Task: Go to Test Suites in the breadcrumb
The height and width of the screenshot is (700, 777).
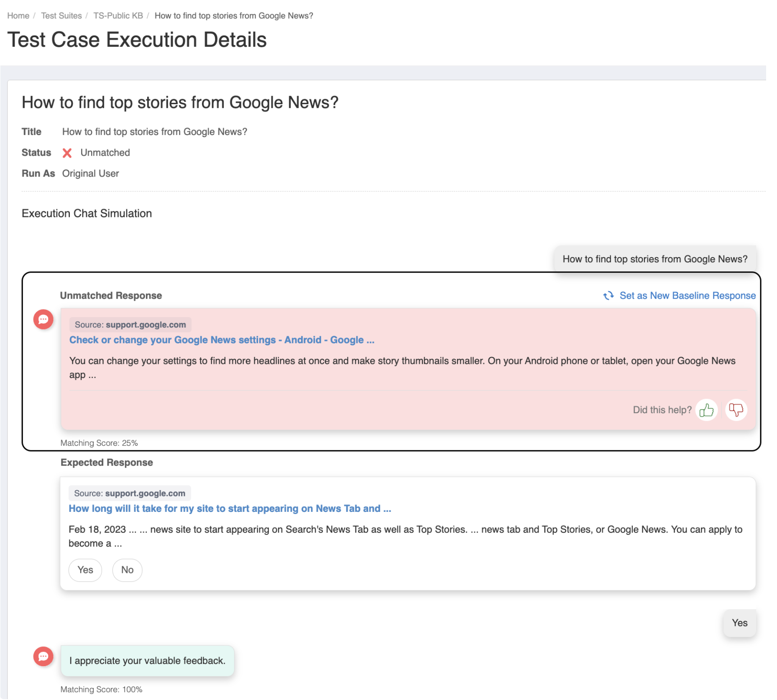Action: (61, 16)
